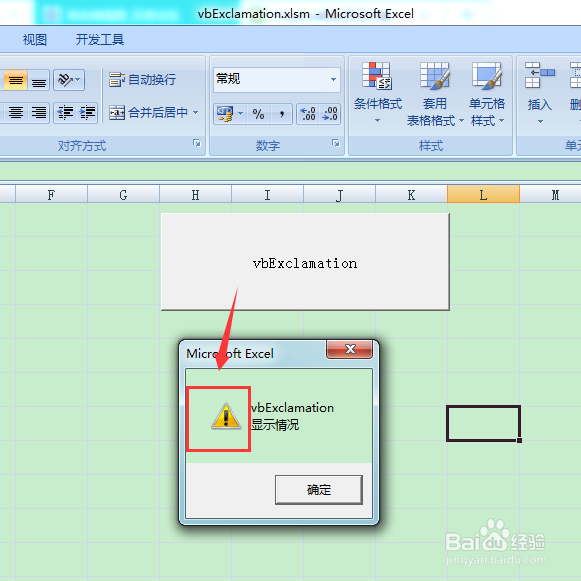
Task: Toggle center horizontal alignment icon
Action: tap(16, 113)
